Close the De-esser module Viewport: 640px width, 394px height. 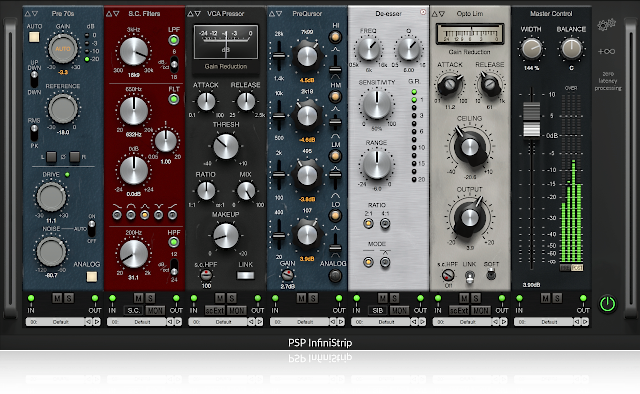pyautogui.click(x=423, y=12)
